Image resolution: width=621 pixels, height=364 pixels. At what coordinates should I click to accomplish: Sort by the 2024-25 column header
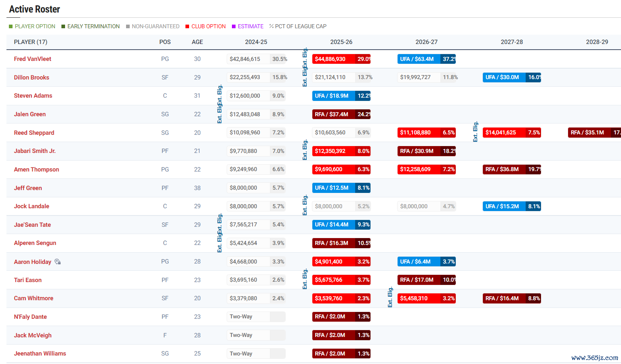point(256,42)
